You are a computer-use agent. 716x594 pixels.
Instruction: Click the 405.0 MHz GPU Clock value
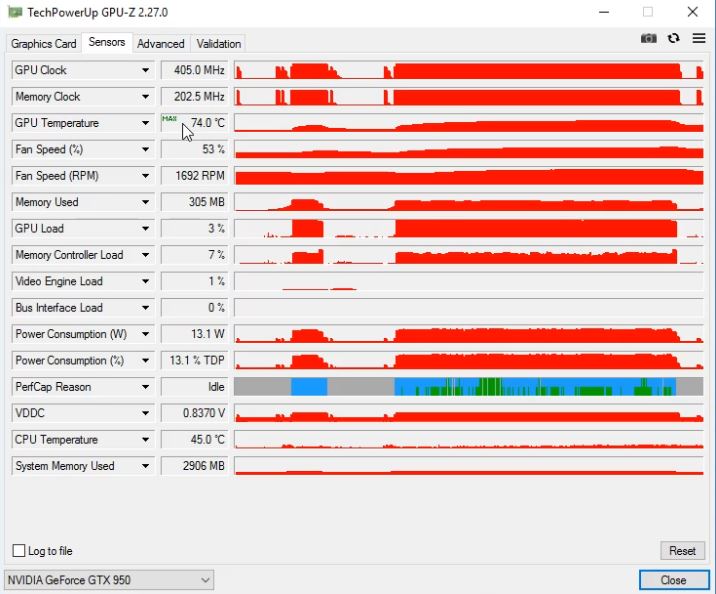(x=194, y=70)
